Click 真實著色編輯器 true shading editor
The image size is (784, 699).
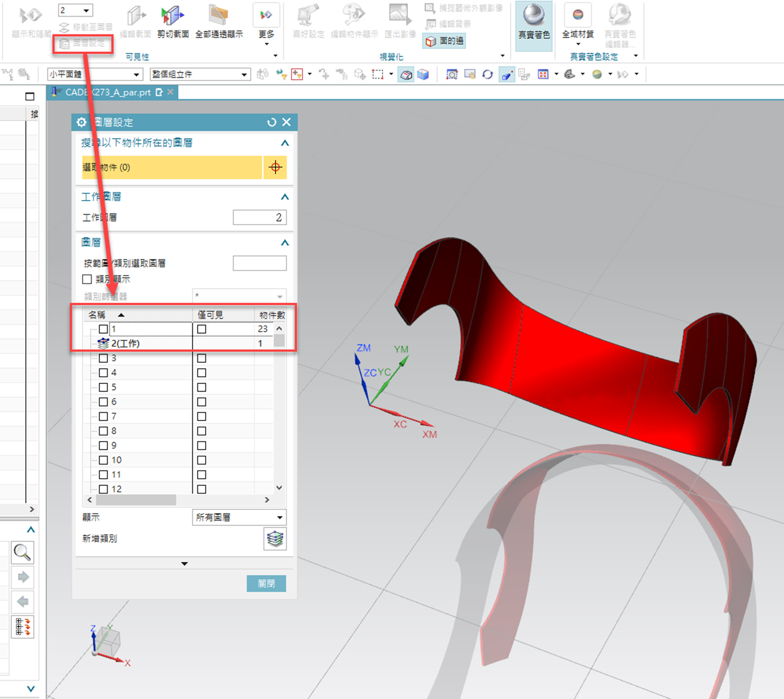tap(620, 25)
